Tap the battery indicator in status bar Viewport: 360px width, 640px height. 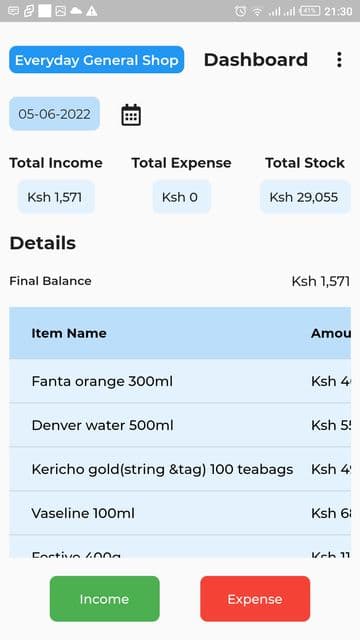(310, 11)
